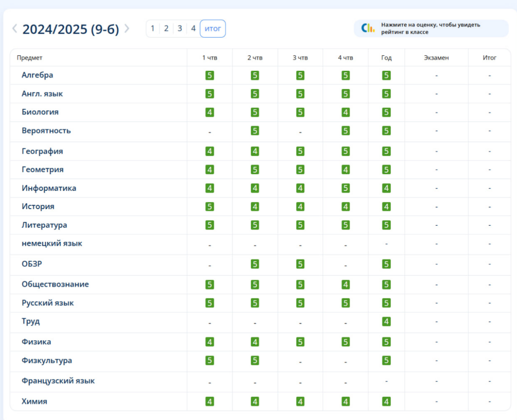517x420 pixels.
Task: Click Algebra 1st quarter grade 5 badge
Action: tap(210, 75)
